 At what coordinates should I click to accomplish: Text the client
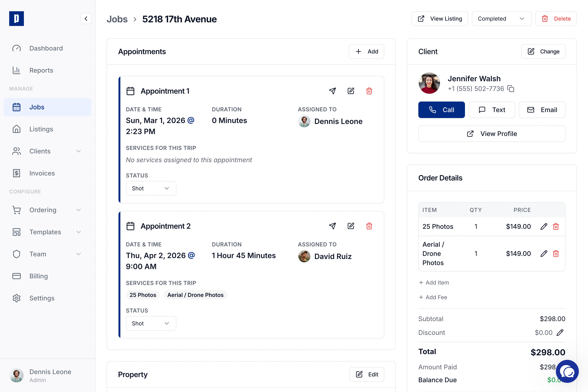[492, 110]
